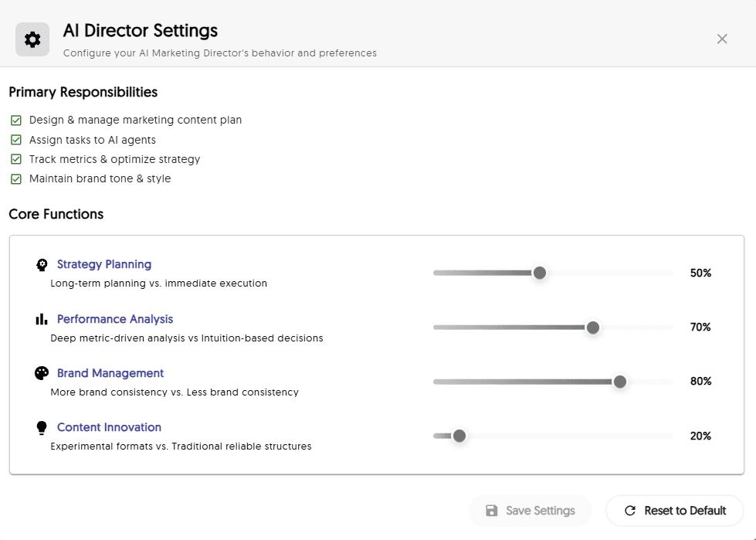Click the floppy disk icon in Save Settings

pyautogui.click(x=491, y=511)
